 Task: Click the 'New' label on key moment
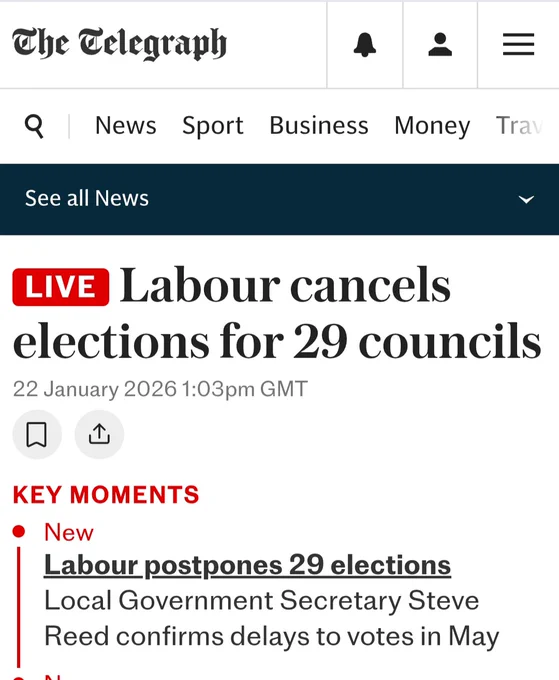pyautogui.click(x=69, y=532)
